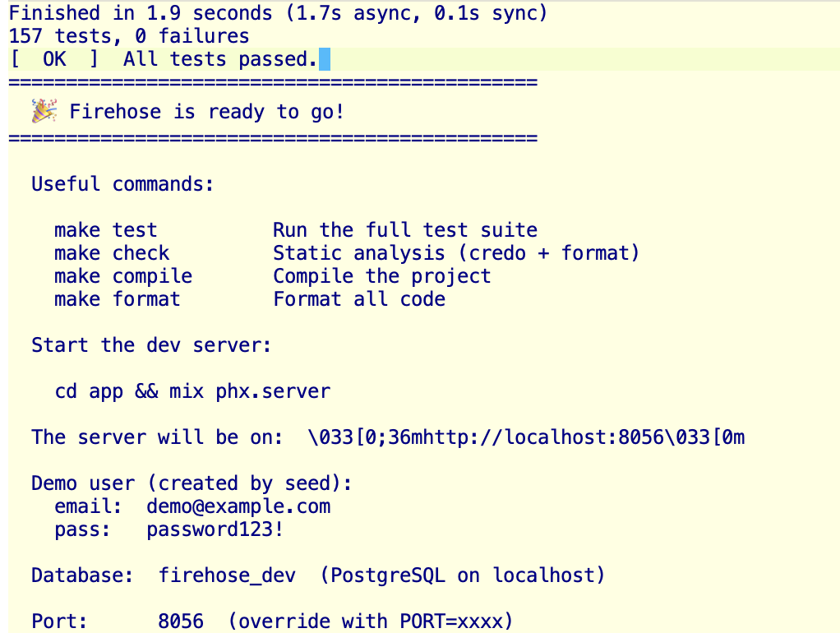Click 'Finished in 1.9 seconds' line
Screen dimensions: 840x633
point(279,13)
